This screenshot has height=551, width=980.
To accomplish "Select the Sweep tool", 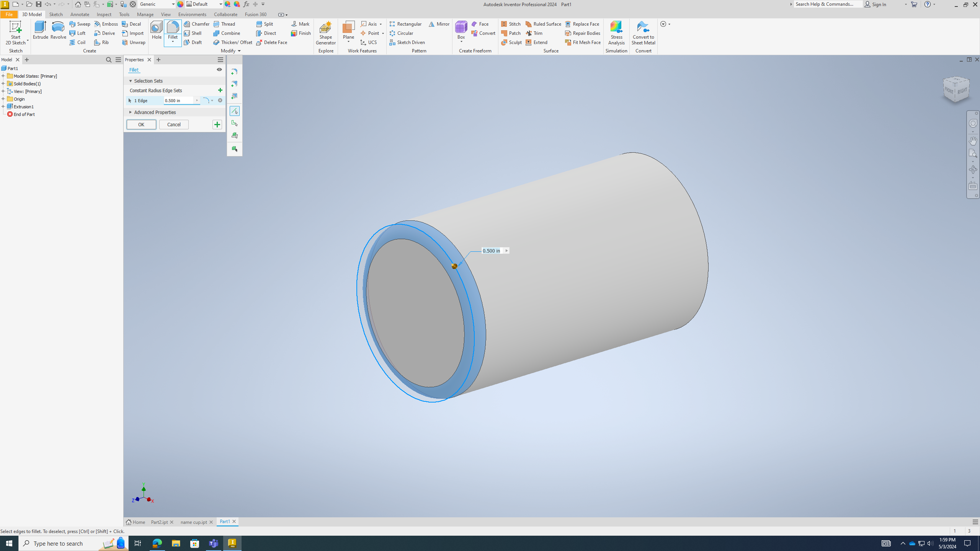I will tap(80, 24).
